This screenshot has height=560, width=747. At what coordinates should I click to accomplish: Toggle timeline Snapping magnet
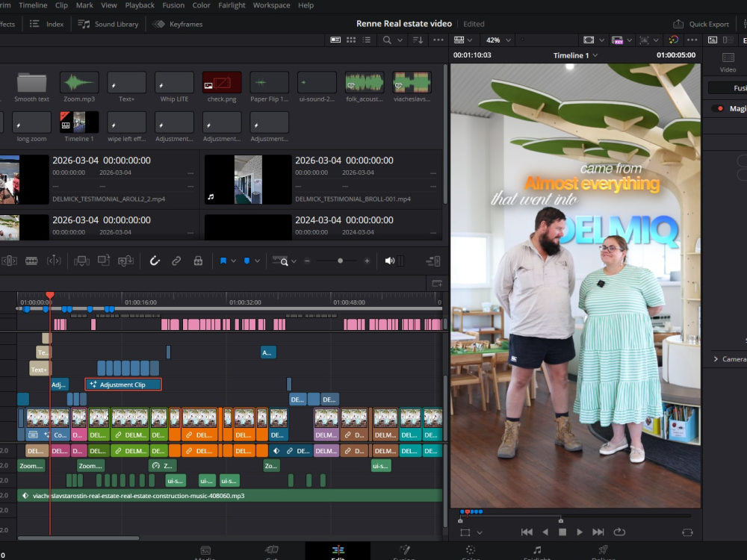coord(155,261)
